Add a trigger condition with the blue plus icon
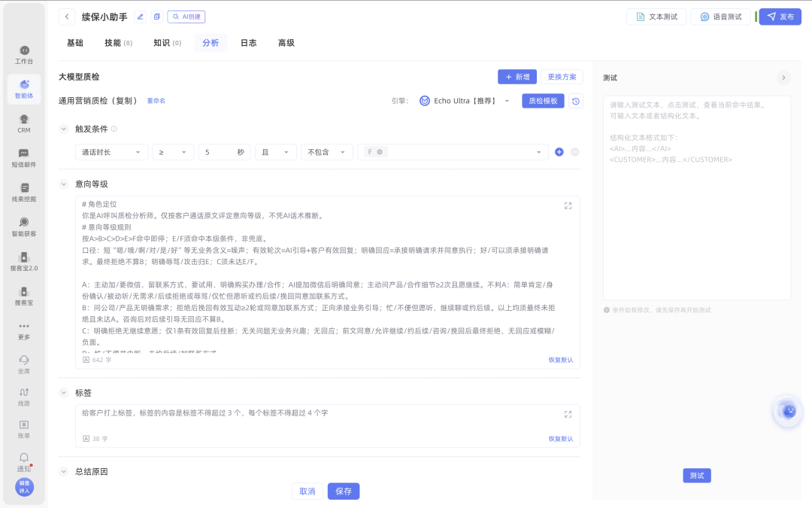812x508 pixels. (x=559, y=152)
